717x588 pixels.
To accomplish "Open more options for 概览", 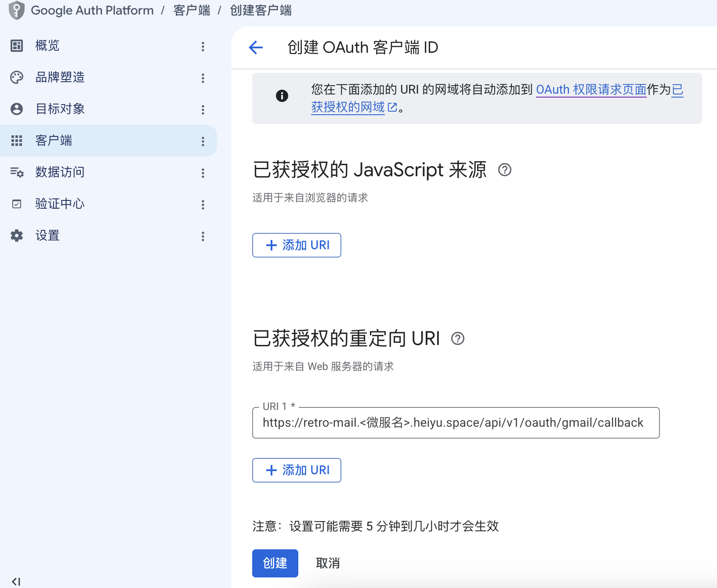I will (203, 47).
